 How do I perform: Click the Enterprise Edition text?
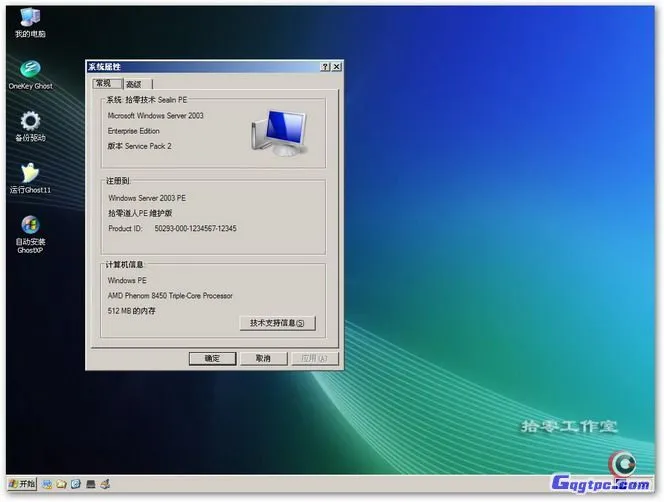pyautogui.click(x=133, y=131)
